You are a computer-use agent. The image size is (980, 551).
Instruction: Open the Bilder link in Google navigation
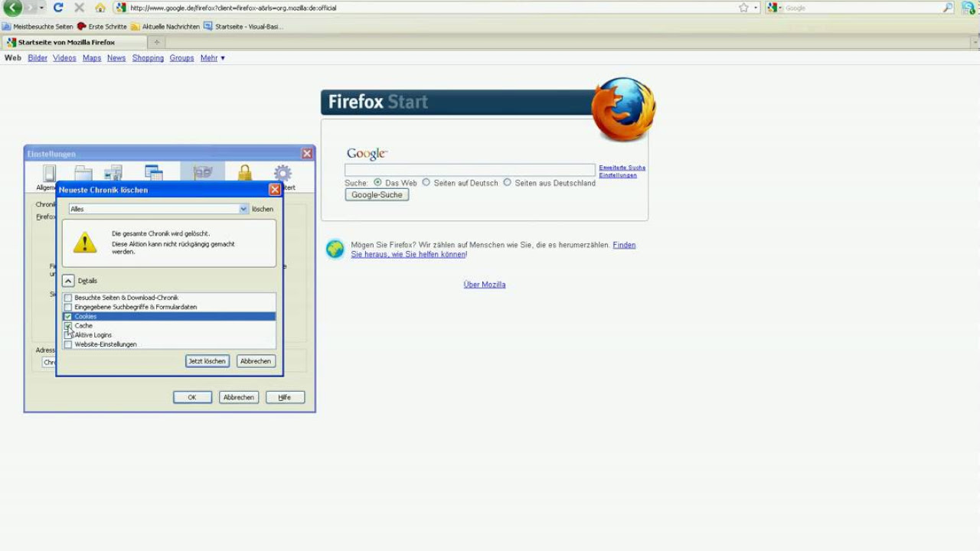pos(38,58)
